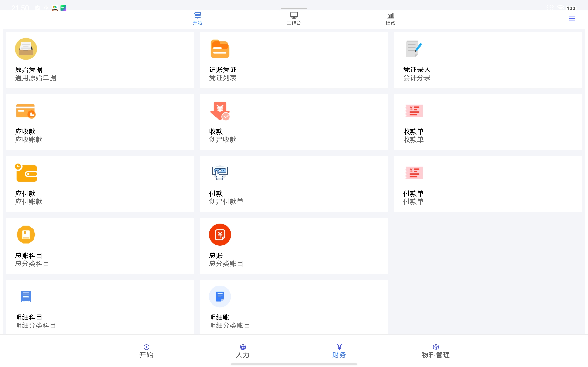Tap the top center drag handle bar
The height and width of the screenshot is (367, 588).
(294, 8)
